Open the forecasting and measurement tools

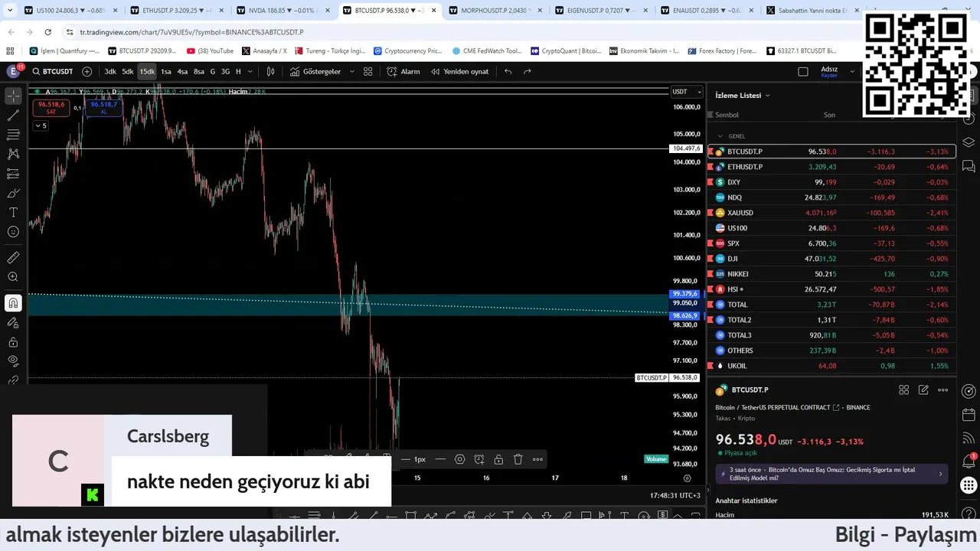pyautogui.click(x=13, y=174)
